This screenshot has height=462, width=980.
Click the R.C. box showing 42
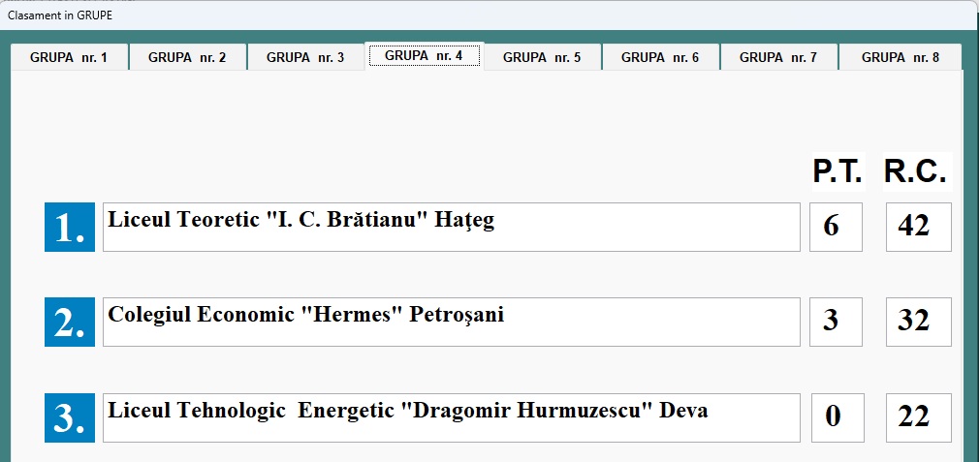(x=918, y=227)
